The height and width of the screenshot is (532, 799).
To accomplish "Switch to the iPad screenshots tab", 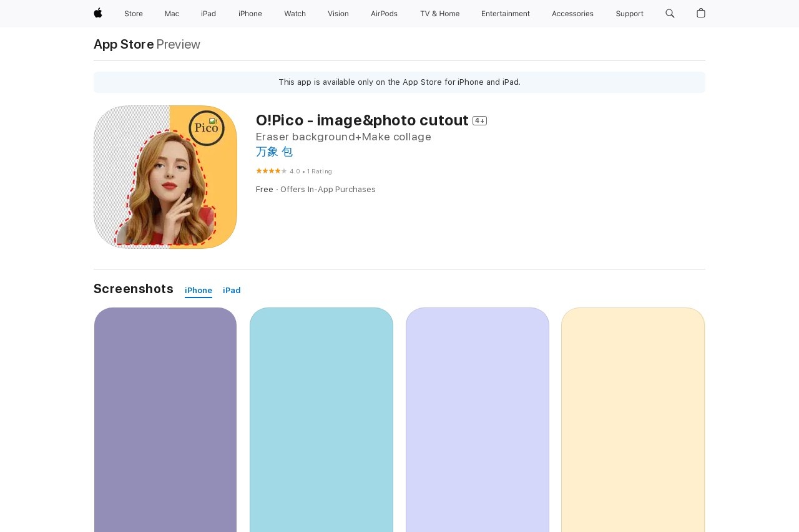I will coord(232,291).
